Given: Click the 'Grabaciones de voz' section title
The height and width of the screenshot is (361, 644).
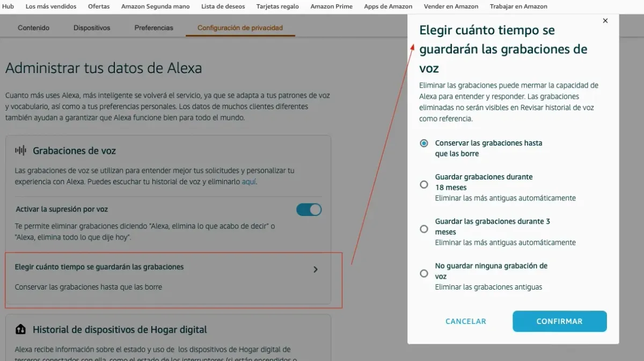Looking at the screenshot, I should [x=75, y=150].
